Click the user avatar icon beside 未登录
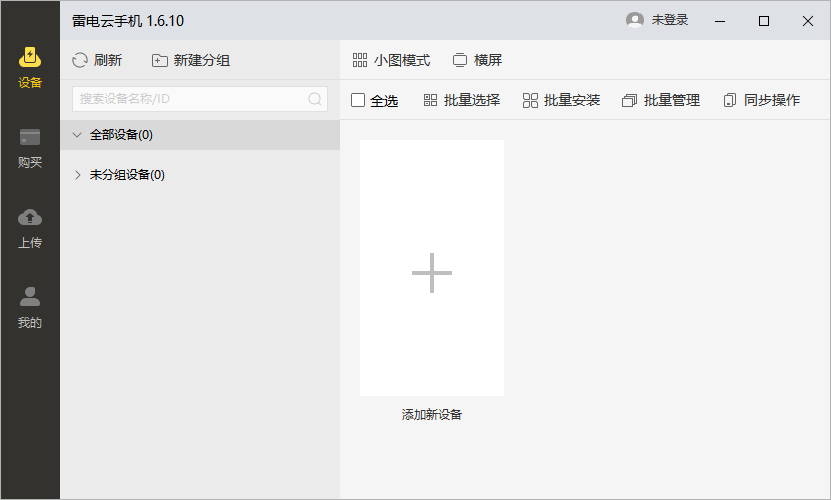 (x=635, y=20)
